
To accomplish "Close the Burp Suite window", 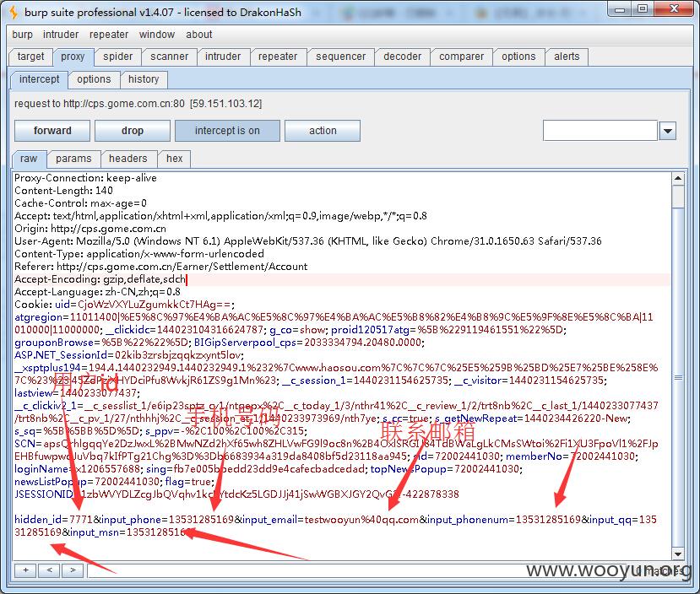I will click(674, 9).
